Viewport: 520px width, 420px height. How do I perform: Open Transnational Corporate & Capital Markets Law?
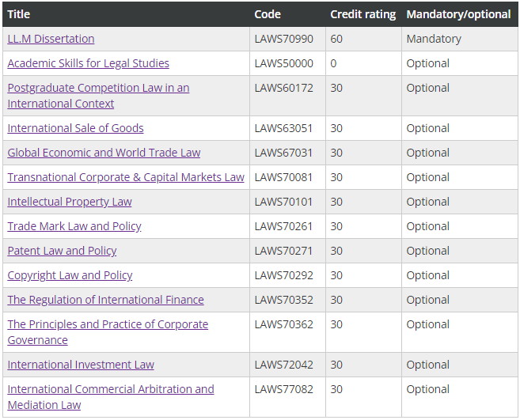point(126,177)
